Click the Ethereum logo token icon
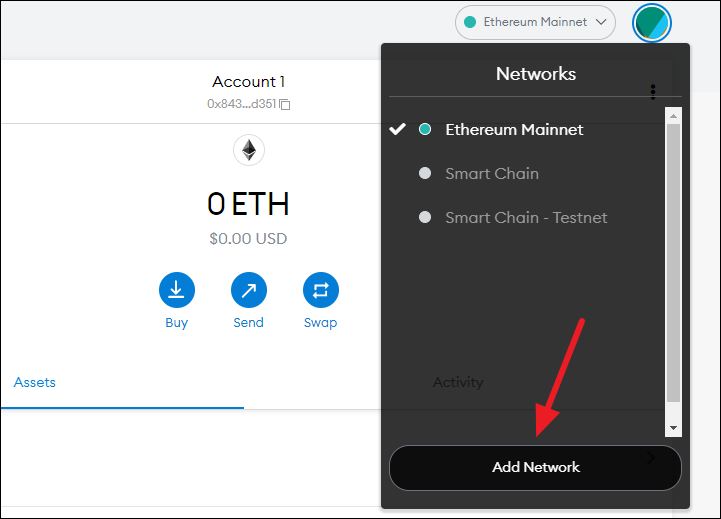The image size is (721, 519). [x=249, y=150]
